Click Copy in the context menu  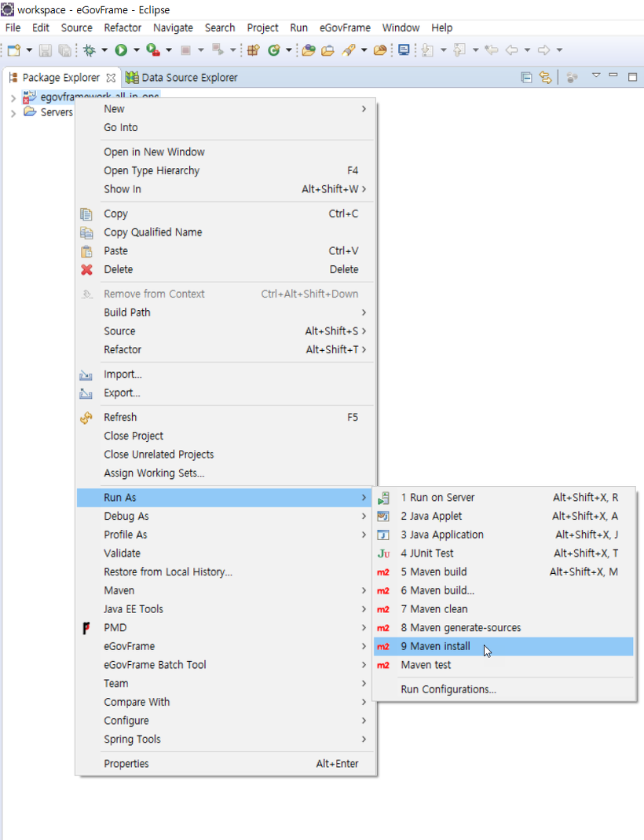226,214
